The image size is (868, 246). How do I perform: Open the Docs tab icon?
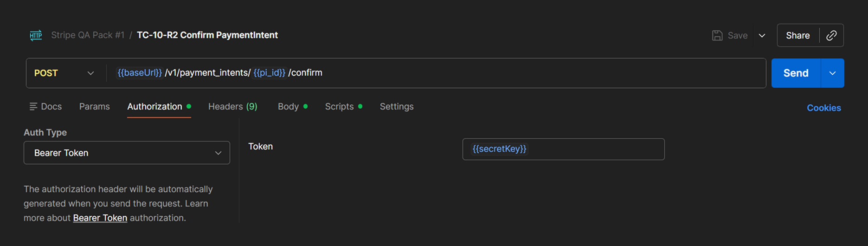pyautogui.click(x=33, y=107)
